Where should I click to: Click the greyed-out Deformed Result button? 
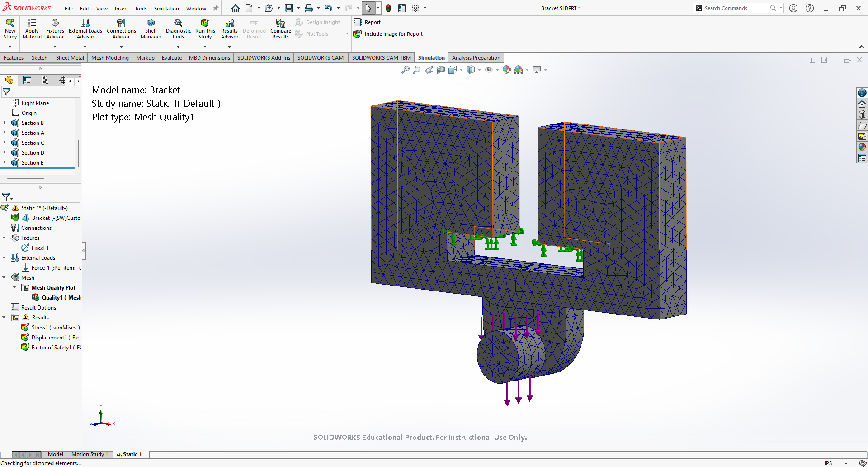(x=254, y=29)
